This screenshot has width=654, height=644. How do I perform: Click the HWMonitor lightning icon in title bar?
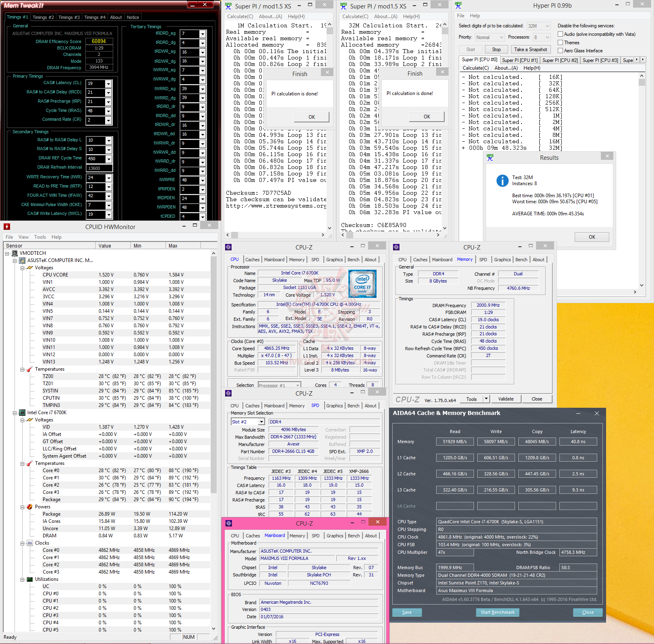7,227
